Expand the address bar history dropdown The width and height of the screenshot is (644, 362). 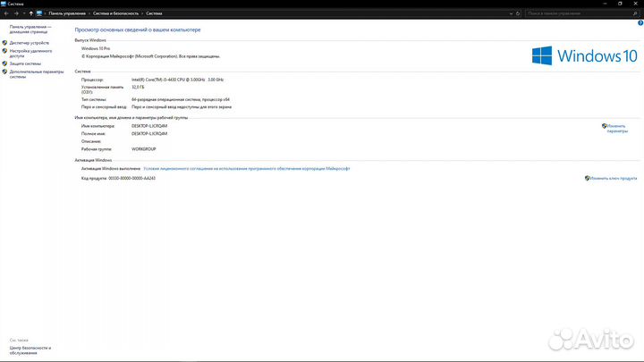pyautogui.click(x=513, y=13)
